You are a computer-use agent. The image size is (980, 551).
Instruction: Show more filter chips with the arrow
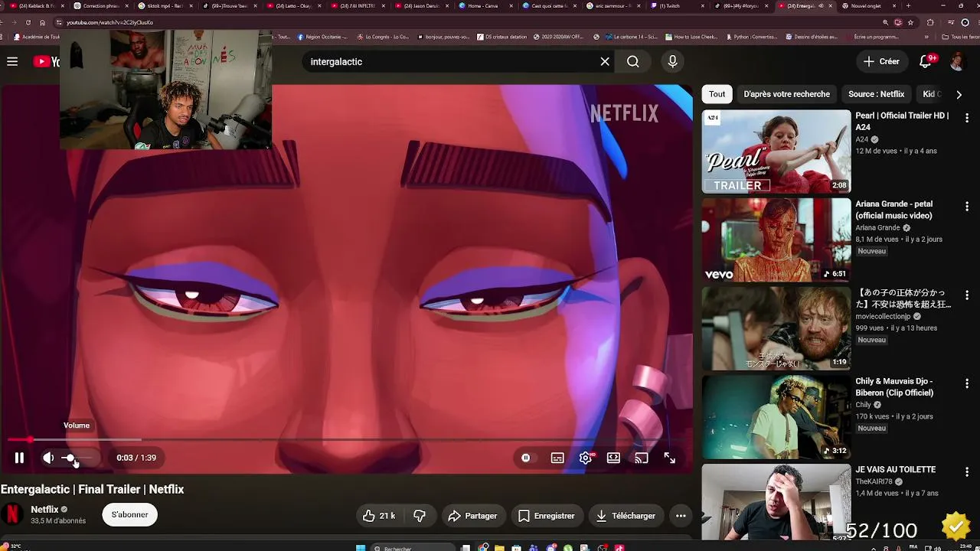pyautogui.click(x=959, y=94)
